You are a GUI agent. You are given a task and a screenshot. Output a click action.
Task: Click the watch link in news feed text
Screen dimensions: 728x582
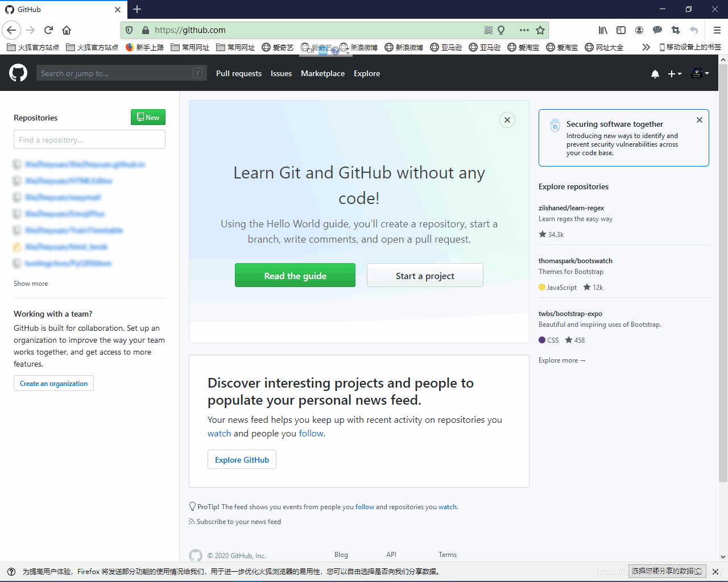pyautogui.click(x=219, y=433)
